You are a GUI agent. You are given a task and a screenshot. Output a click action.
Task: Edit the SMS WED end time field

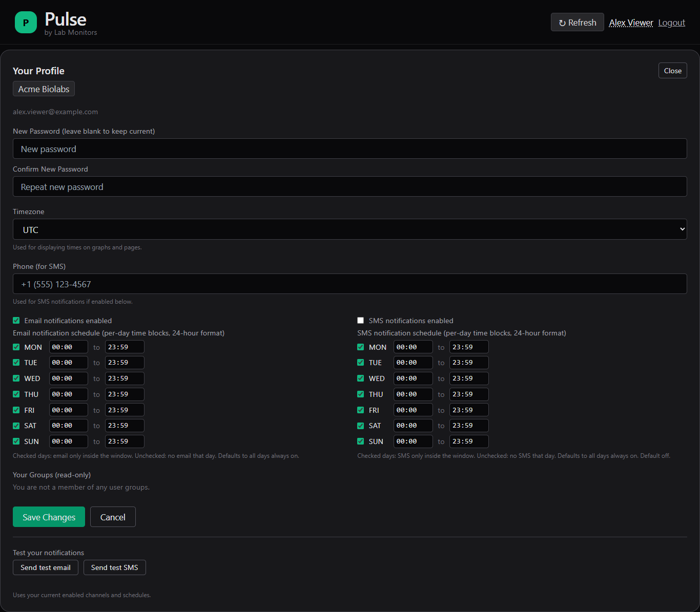click(x=469, y=378)
